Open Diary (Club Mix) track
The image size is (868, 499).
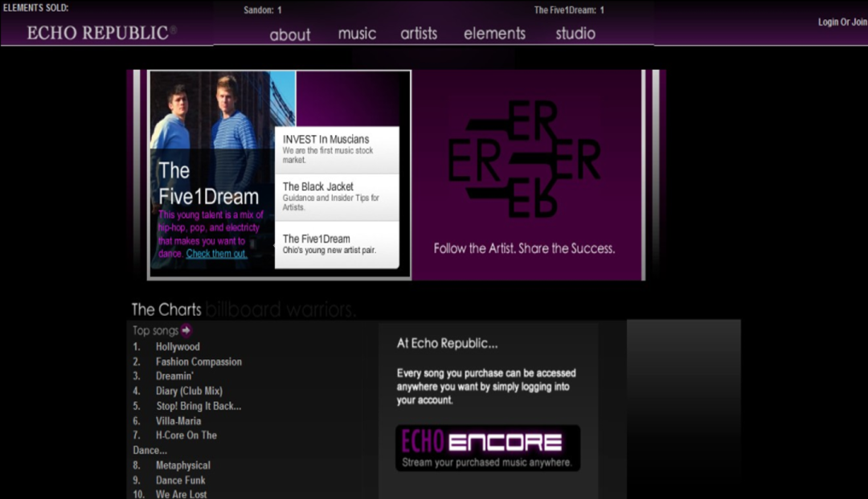(189, 391)
